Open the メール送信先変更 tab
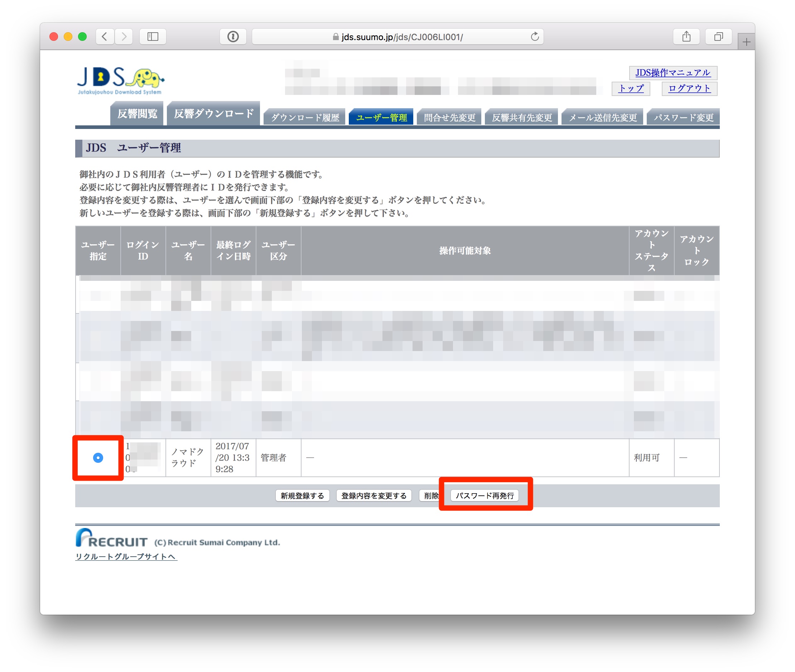The image size is (795, 672). tap(603, 117)
